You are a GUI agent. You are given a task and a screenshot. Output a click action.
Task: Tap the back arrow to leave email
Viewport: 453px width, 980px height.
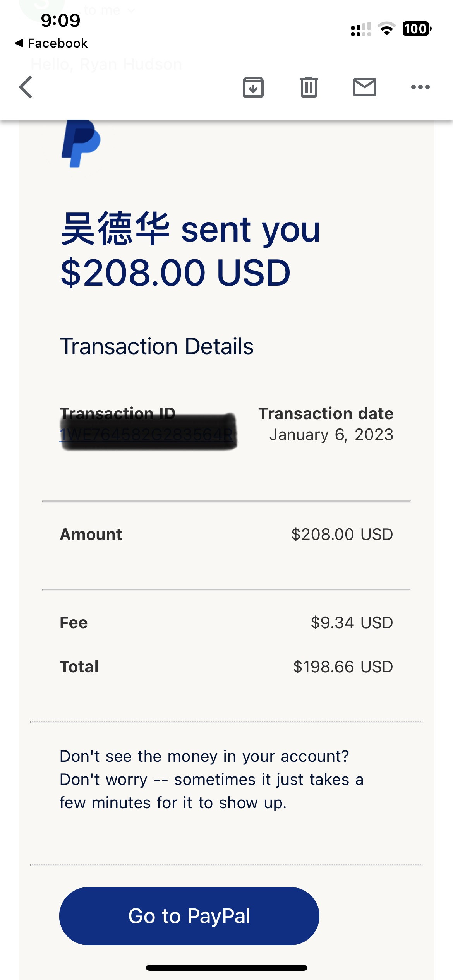pyautogui.click(x=26, y=87)
